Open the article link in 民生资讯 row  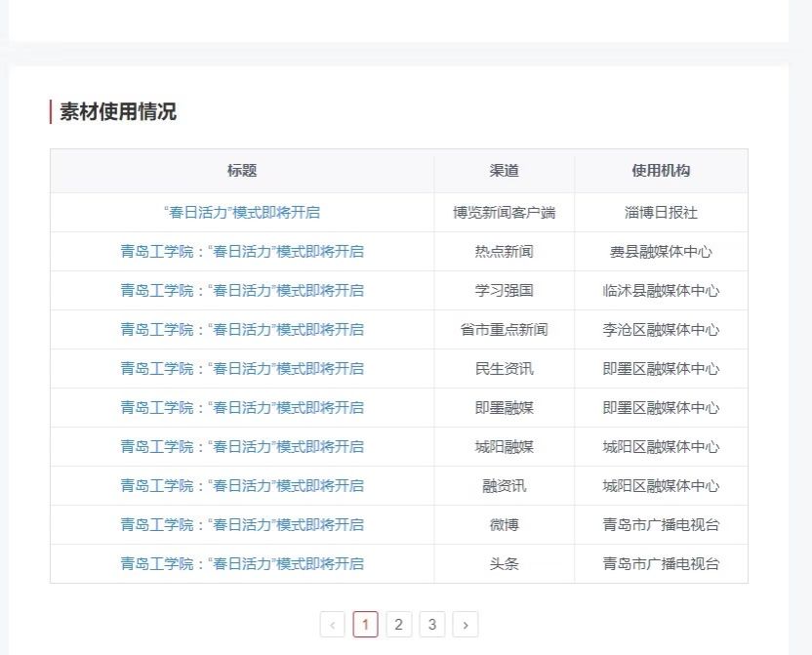click(x=242, y=368)
